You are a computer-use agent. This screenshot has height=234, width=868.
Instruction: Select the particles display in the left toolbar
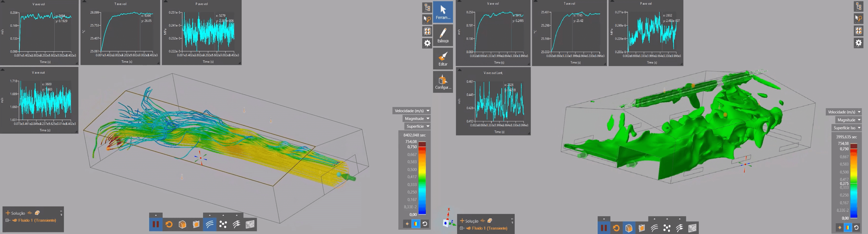[223, 224]
